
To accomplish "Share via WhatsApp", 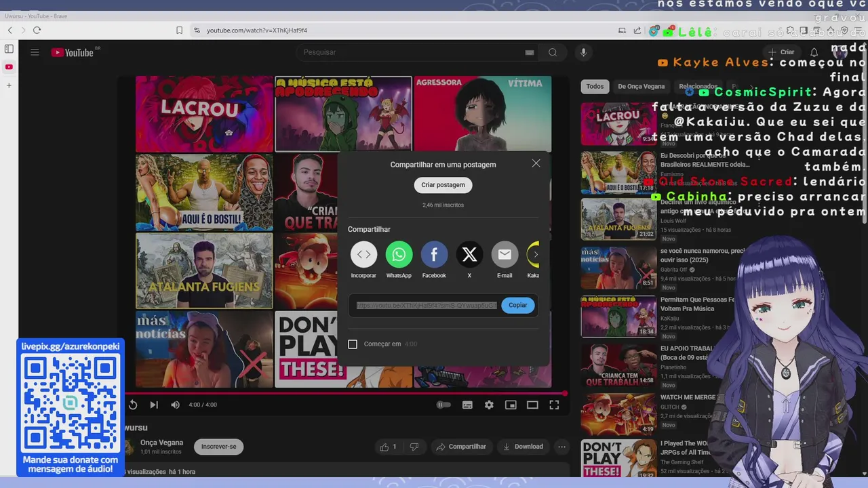I will [x=399, y=260].
